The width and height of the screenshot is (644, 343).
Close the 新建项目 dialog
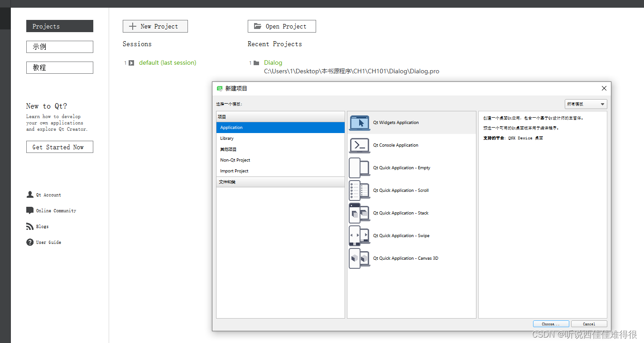coord(604,88)
